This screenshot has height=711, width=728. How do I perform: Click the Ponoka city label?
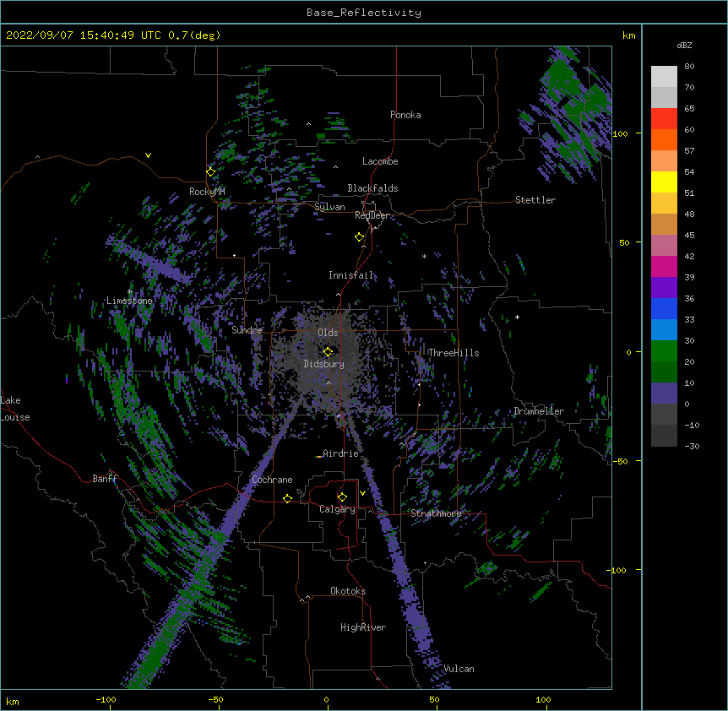click(x=405, y=115)
